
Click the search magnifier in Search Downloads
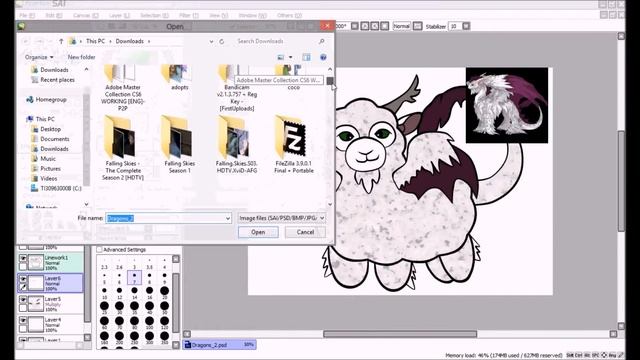coord(322,41)
